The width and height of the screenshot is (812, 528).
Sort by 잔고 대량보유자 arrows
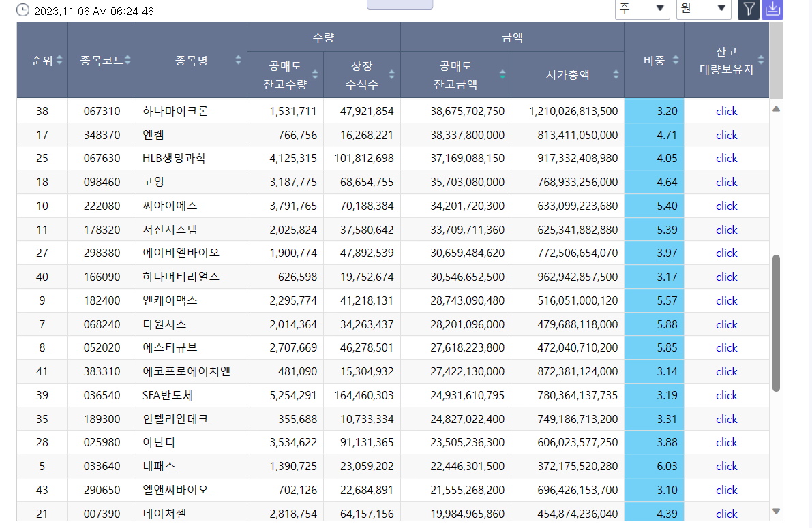(761, 60)
